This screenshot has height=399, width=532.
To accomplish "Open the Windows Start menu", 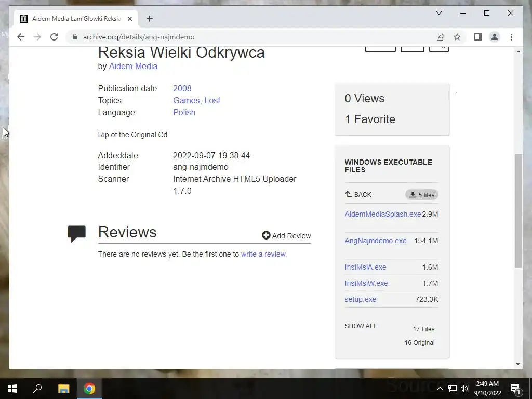I will point(12,389).
